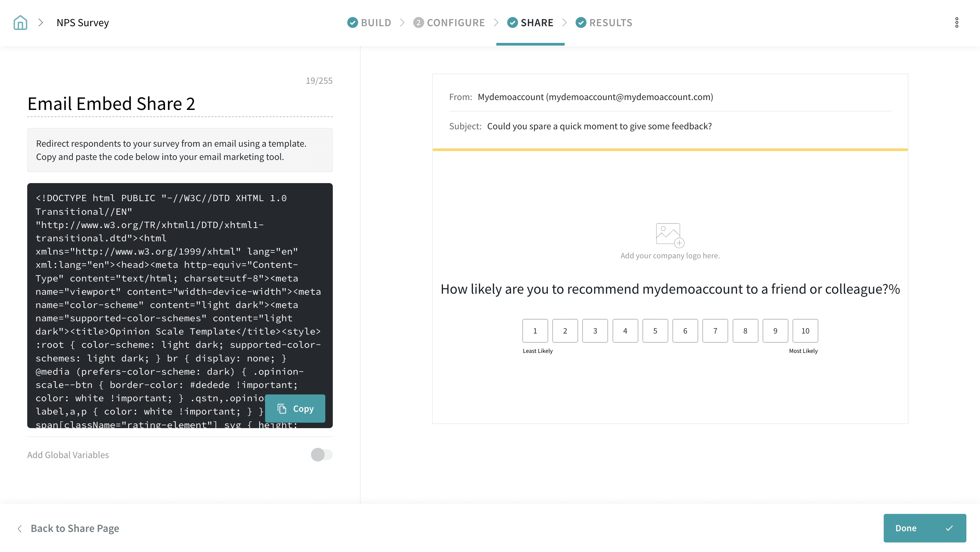Select rating 5 on the opinion scale
This screenshot has width=980, height=552.
pos(655,330)
